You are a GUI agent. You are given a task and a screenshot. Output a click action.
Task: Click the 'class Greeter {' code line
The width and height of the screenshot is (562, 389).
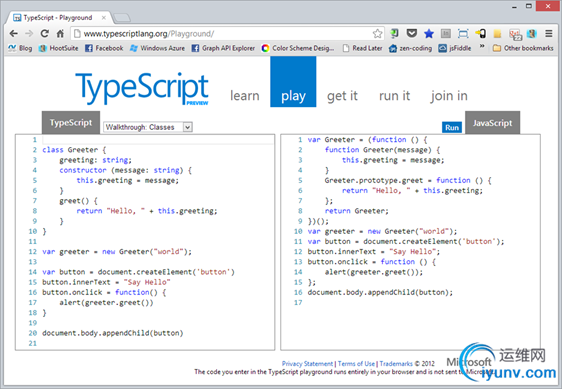point(74,150)
